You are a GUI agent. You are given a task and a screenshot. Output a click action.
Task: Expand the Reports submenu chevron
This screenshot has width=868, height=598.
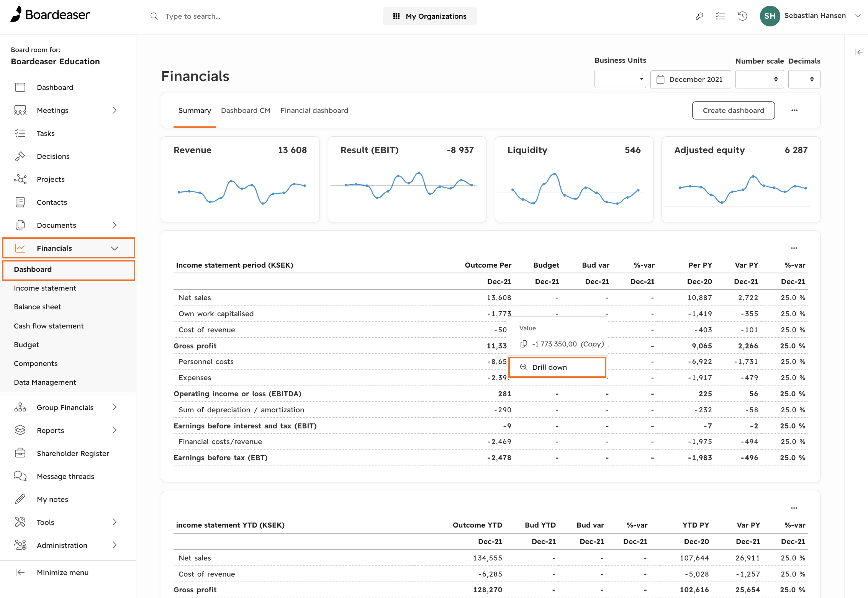[115, 430]
